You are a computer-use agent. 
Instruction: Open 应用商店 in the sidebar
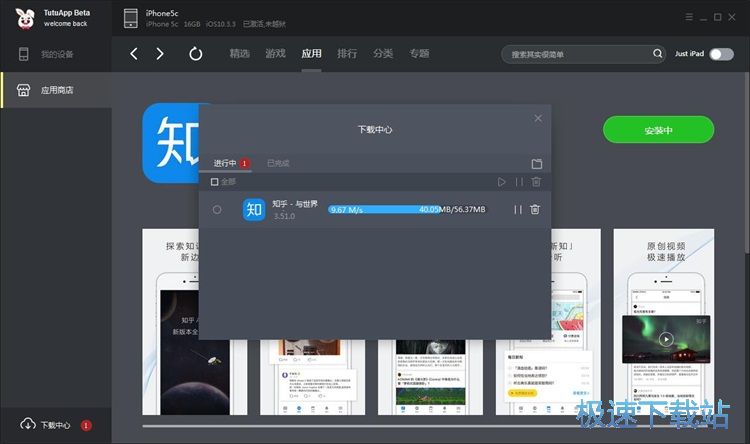tap(56, 90)
